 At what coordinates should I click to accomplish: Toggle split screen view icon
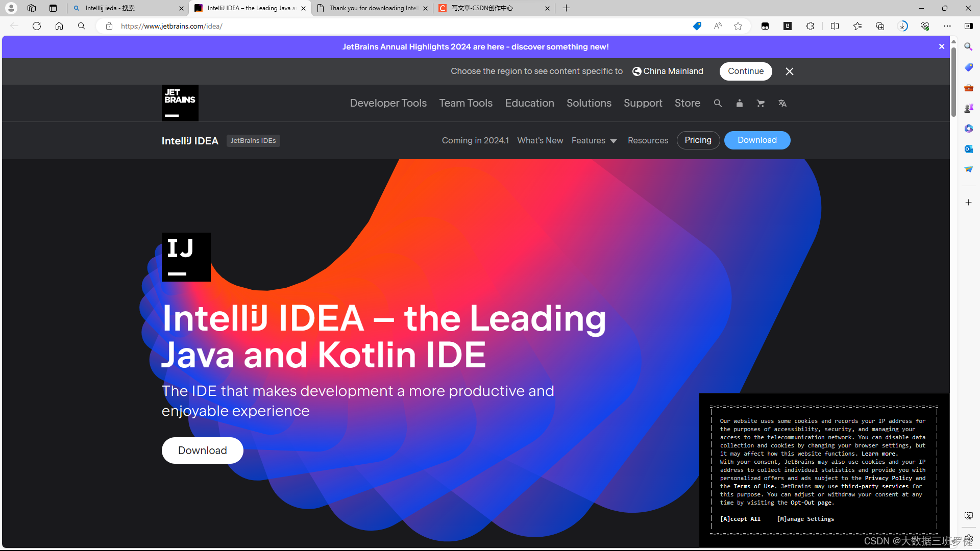click(835, 26)
